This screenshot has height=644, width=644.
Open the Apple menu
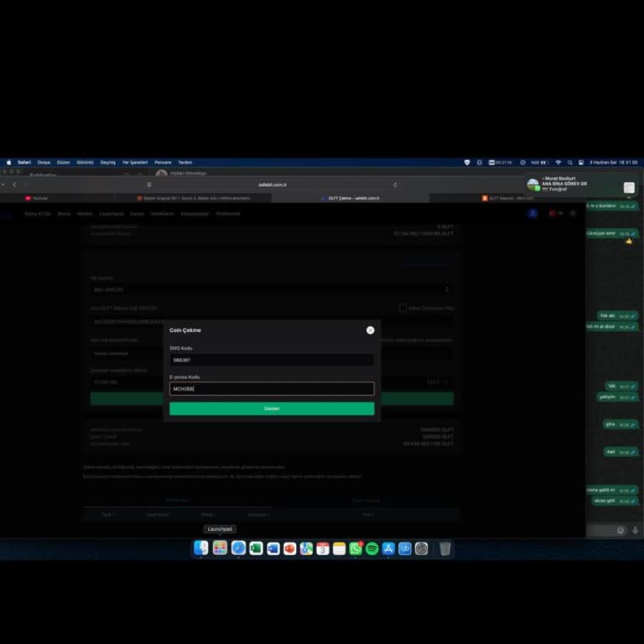8,162
